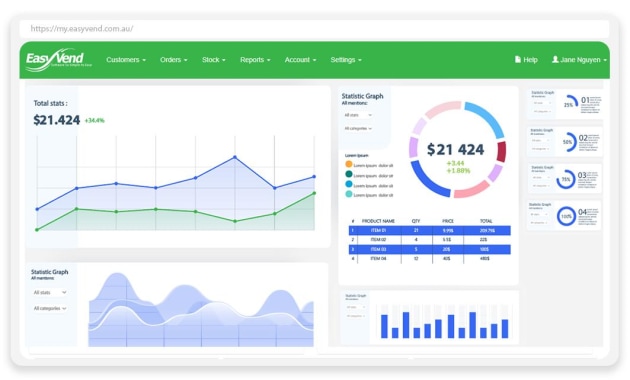This screenshot has height=380, width=630.
Task: Open All categories dropdown beside donut chart
Action: [x=358, y=129]
